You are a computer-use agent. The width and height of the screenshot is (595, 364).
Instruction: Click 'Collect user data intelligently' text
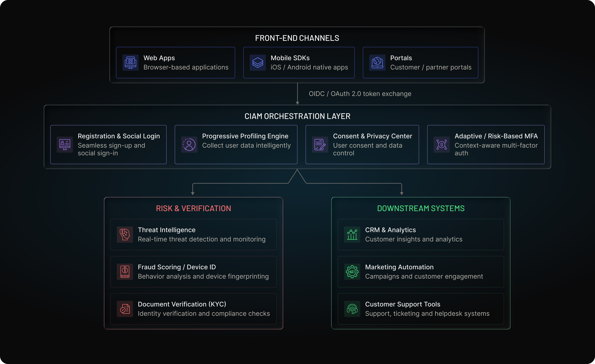coord(246,145)
